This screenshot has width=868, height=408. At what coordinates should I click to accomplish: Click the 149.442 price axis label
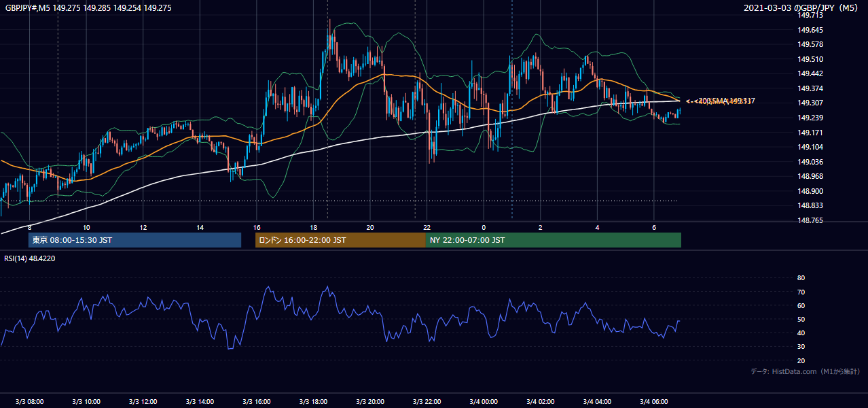810,73
